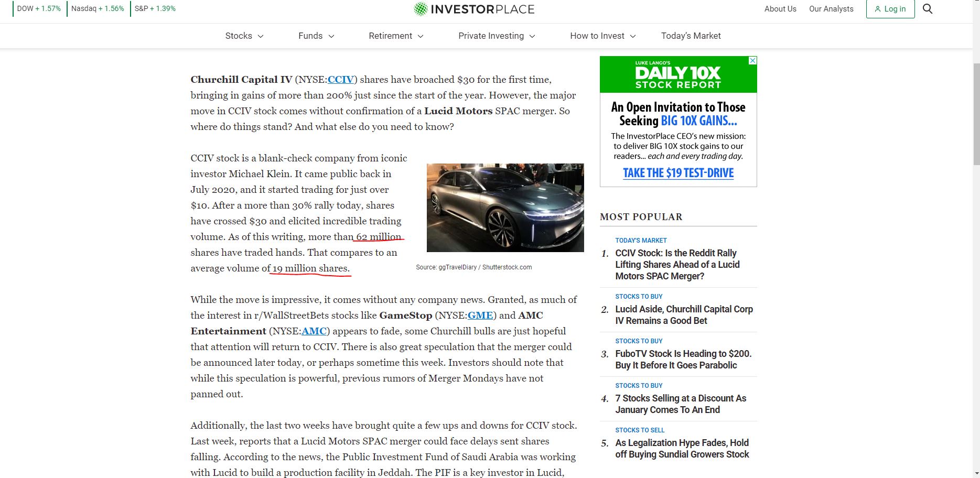Open the CCIV ticker link
Viewport: 980px width, 478px height.
click(x=341, y=80)
